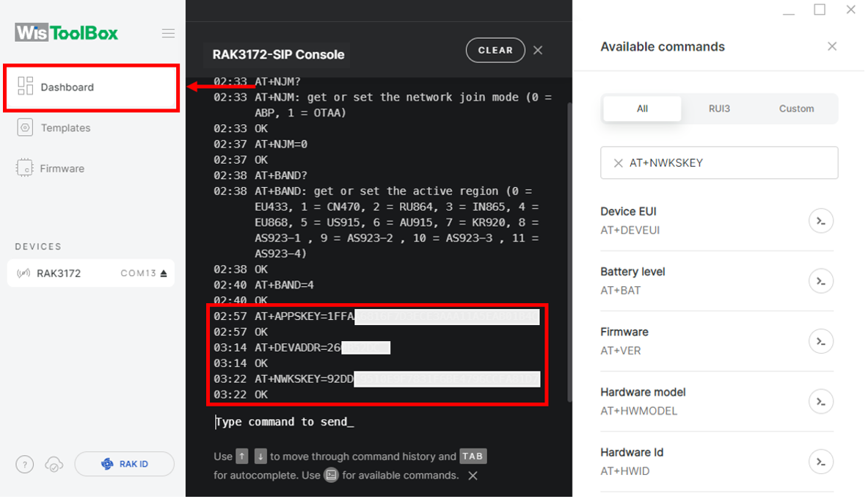Run the Battery level command
868x499 pixels.
(x=821, y=281)
